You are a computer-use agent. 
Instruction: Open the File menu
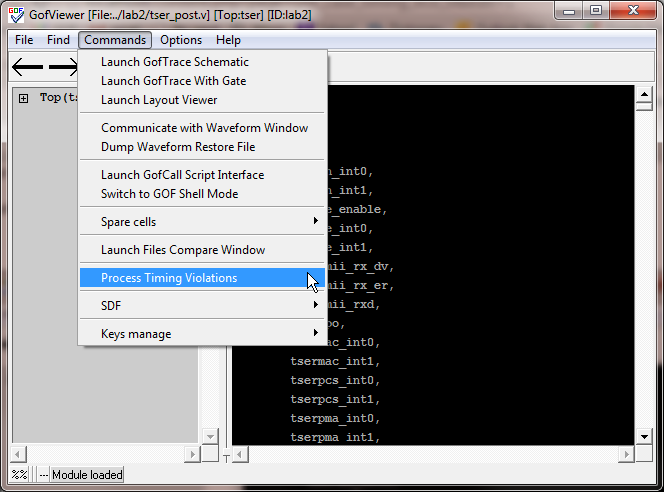click(x=24, y=40)
